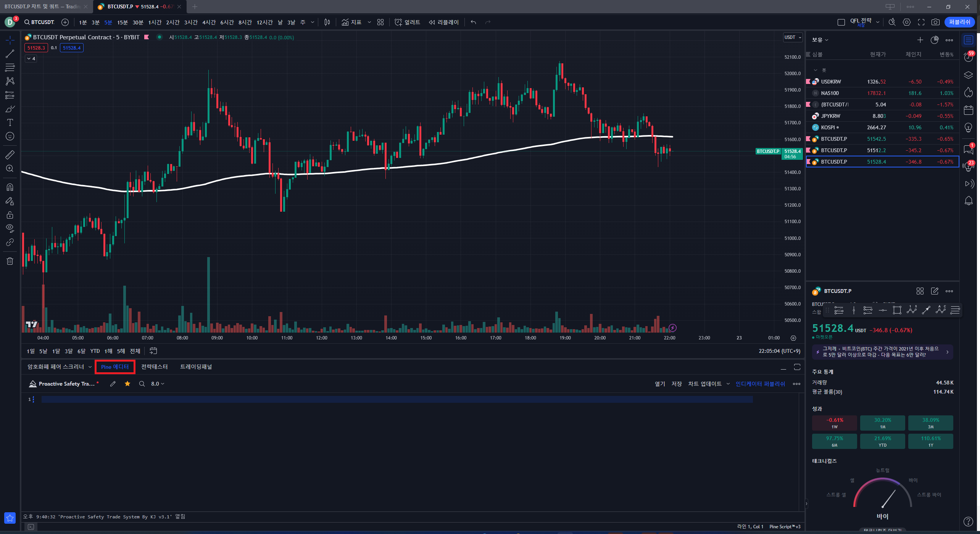The image size is (980, 534).
Task: Click the layout setup square icon
Action: click(x=841, y=22)
